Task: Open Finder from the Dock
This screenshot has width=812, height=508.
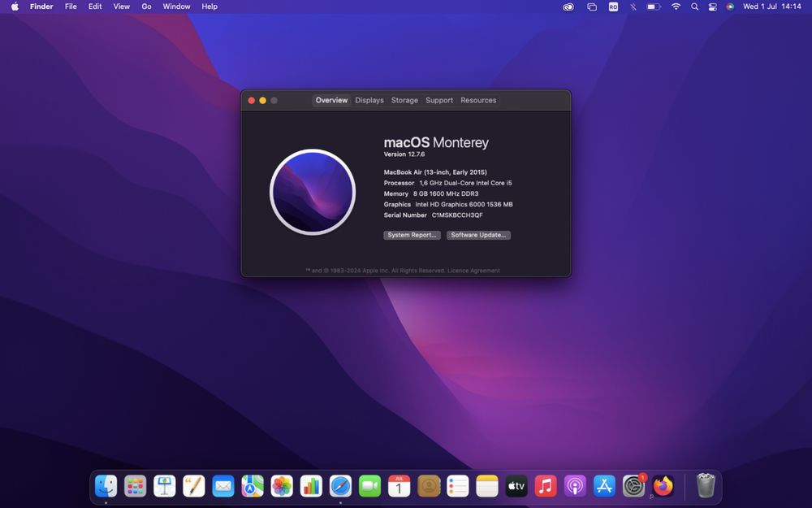Action: click(106, 486)
